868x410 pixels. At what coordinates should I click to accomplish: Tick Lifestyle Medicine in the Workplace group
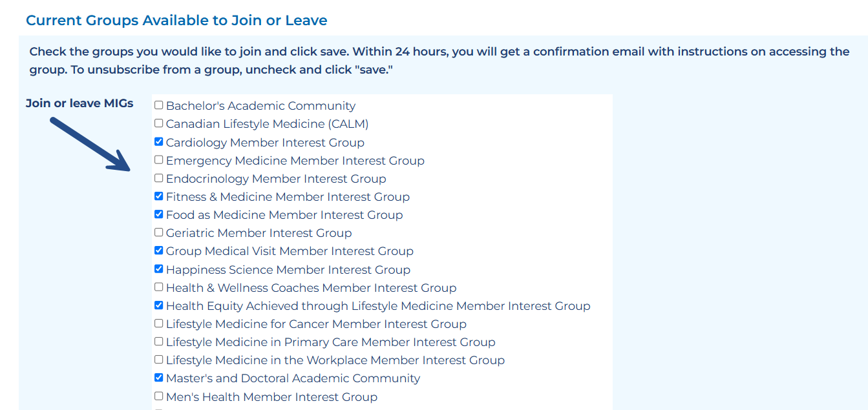pos(159,360)
